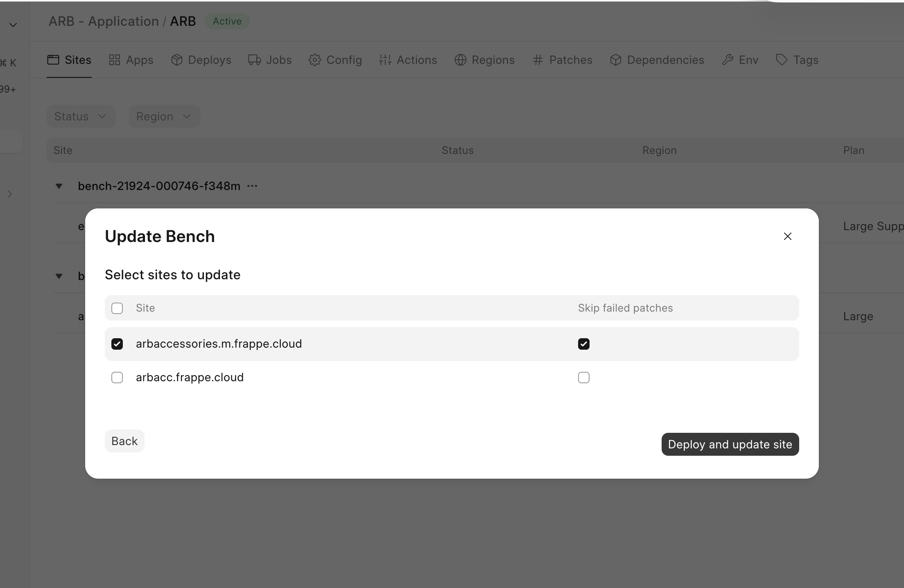Click the Actions sliders icon

pos(385,60)
